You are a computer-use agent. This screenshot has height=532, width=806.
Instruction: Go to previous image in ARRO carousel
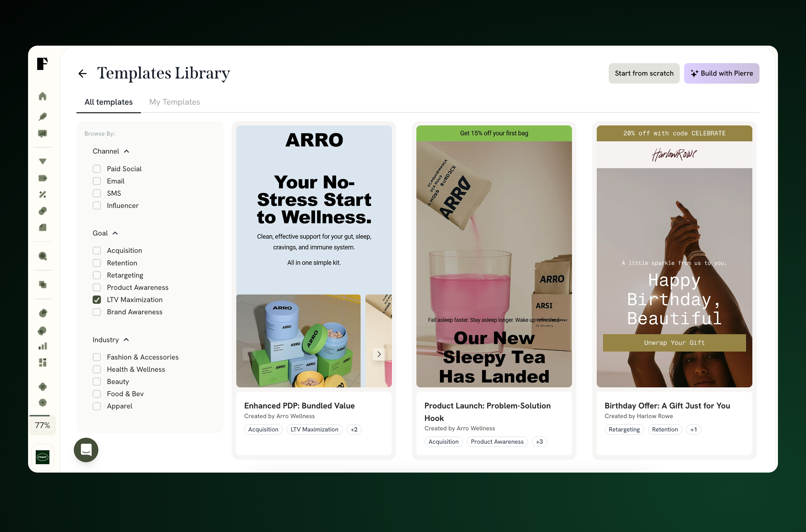[x=249, y=354]
